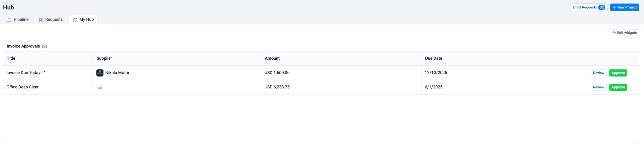Click the Title column header
This screenshot has width=644, height=148.
(11, 58)
